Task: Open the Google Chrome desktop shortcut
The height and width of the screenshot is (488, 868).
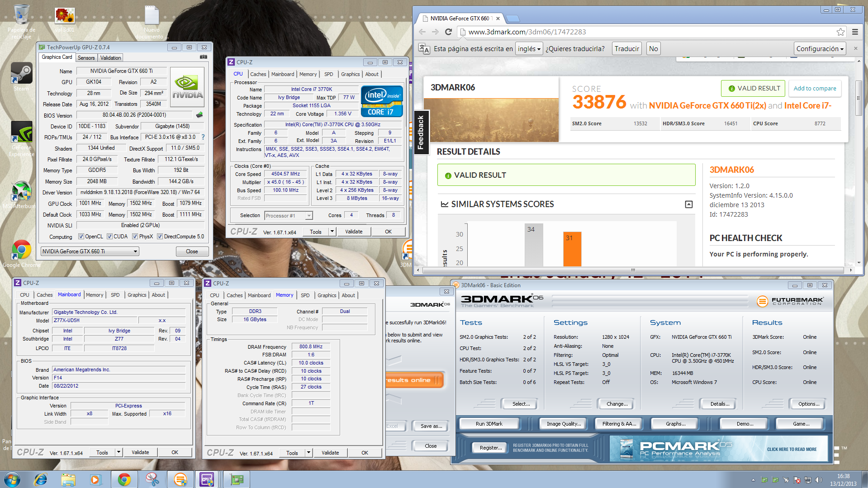Action: (21, 254)
